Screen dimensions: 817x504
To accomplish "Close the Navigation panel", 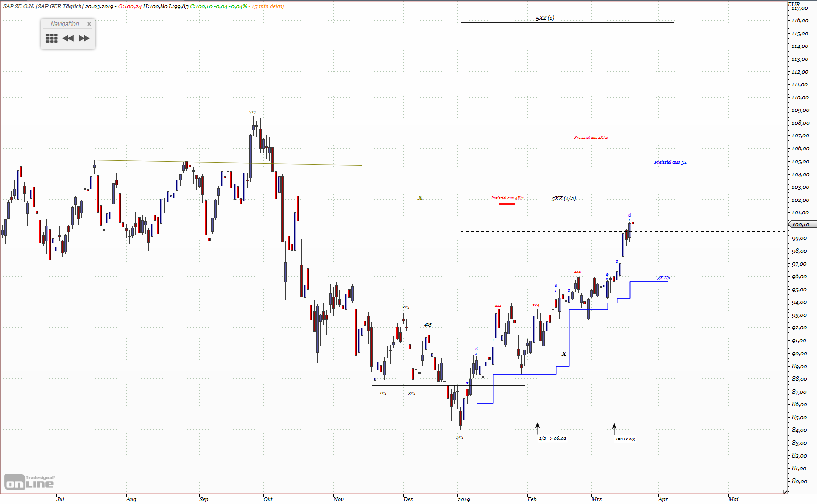I will point(89,24).
